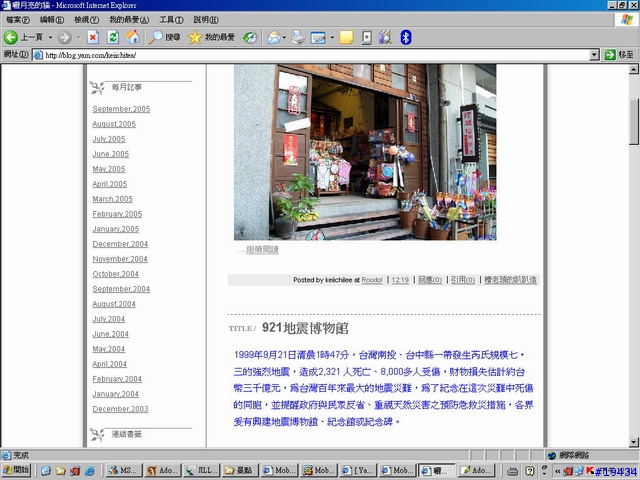Screen dimensions: 640x480
Task: Go back with the green Back arrow
Action: pyautogui.click(x=11, y=37)
